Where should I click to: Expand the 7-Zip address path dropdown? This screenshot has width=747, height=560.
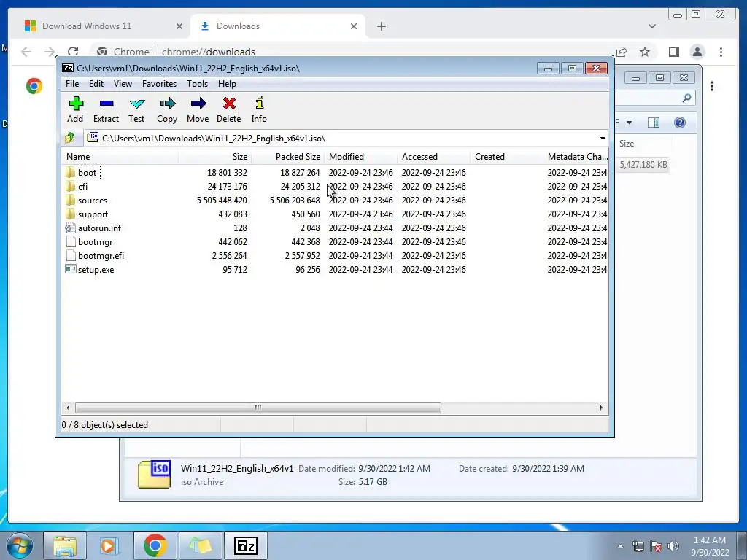tap(603, 139)
